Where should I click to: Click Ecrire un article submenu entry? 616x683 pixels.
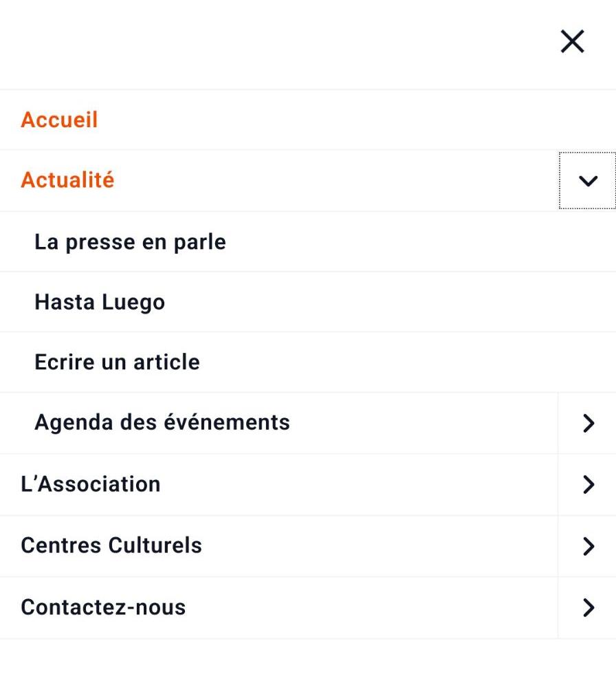click(x=117, y=362)
